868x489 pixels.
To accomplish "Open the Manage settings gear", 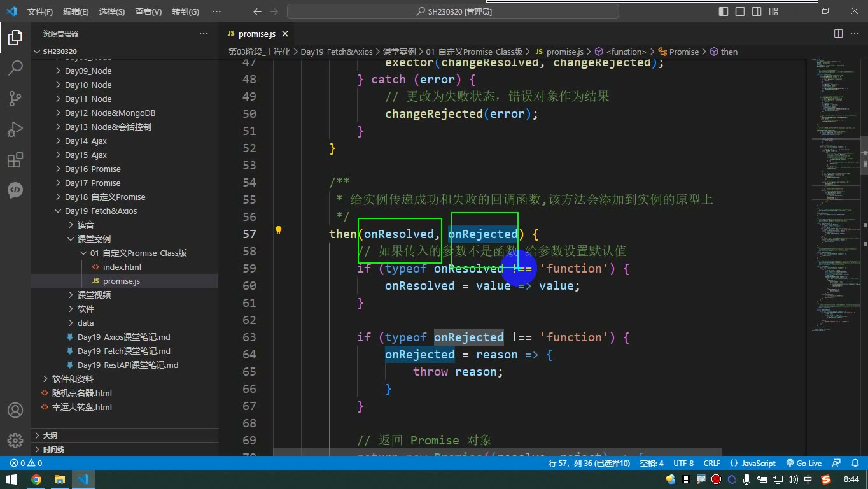I will 15,441.
